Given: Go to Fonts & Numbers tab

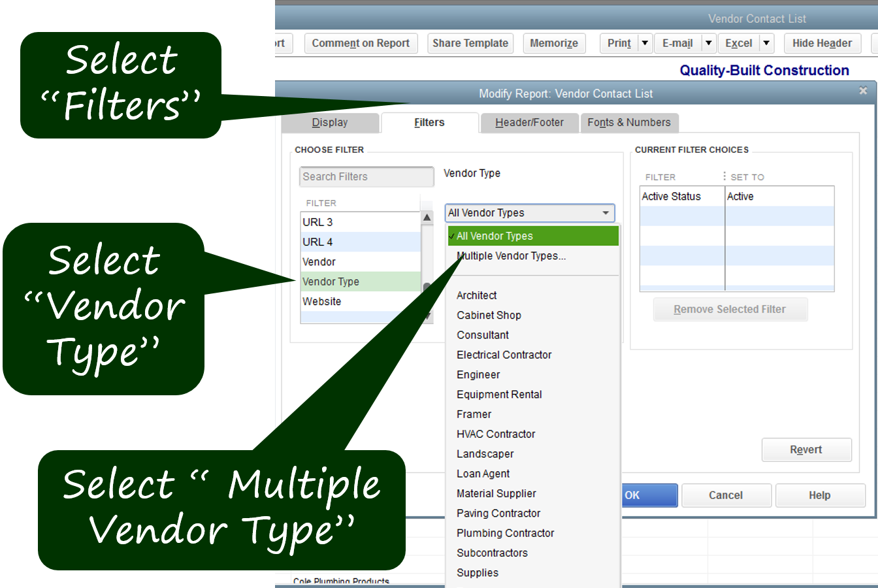Looking at the screenshot, I should [x=628, y=123].
